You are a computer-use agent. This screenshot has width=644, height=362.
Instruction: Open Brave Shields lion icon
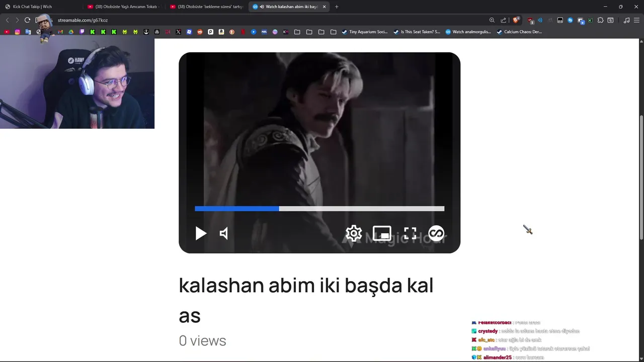516,20
